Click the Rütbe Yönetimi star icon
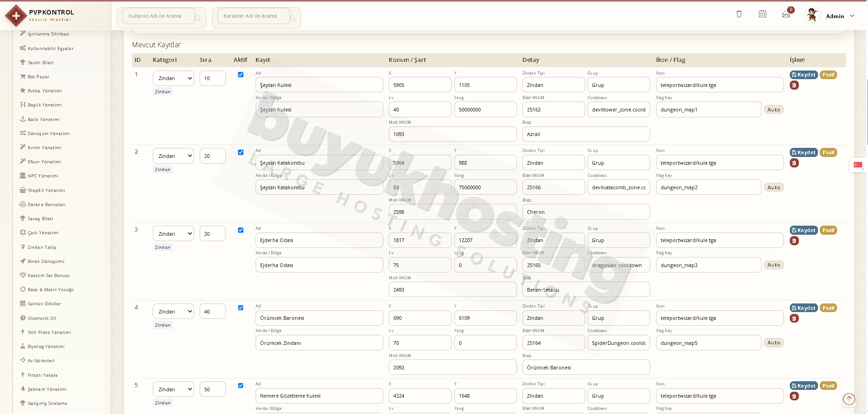 23,91
